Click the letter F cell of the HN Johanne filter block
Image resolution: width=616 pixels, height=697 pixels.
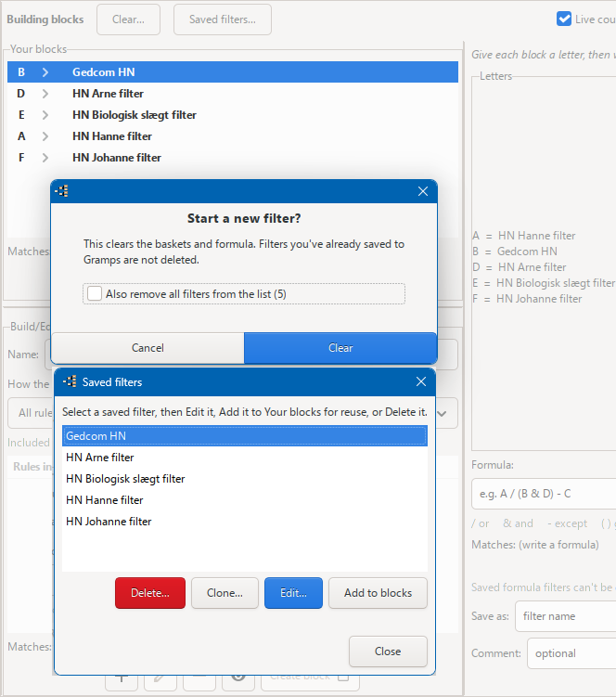pyautogui.click(x=21, y=158)
